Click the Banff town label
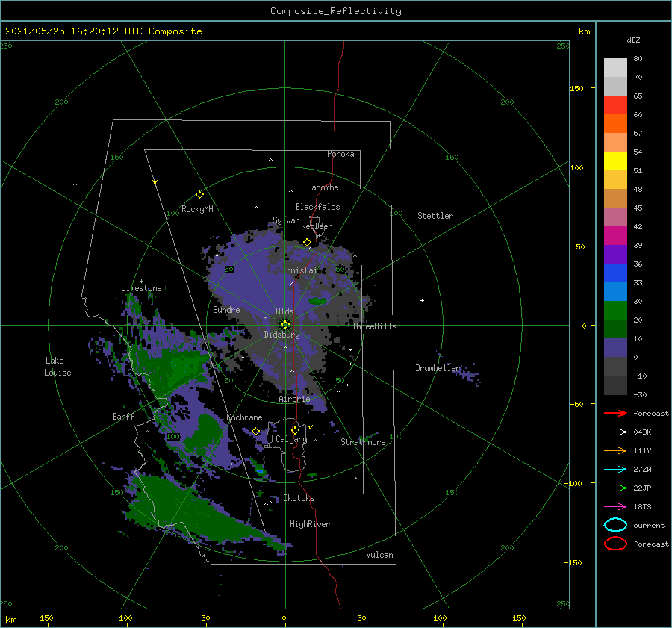The image size is (672, 628). [123, 416]
